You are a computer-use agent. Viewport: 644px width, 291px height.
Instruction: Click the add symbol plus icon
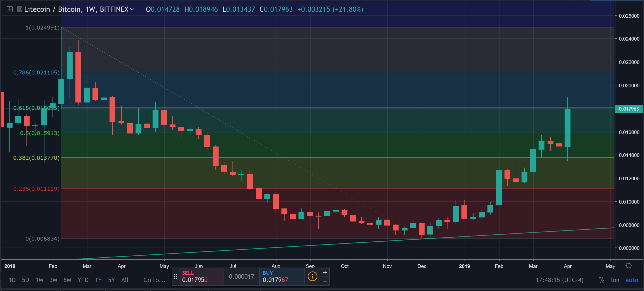10,9
